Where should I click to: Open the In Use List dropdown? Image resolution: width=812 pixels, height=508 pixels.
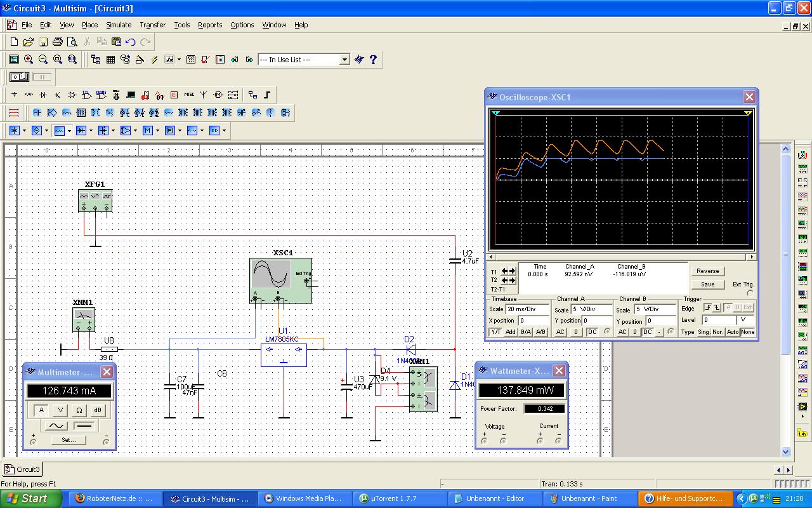(344, 59)
